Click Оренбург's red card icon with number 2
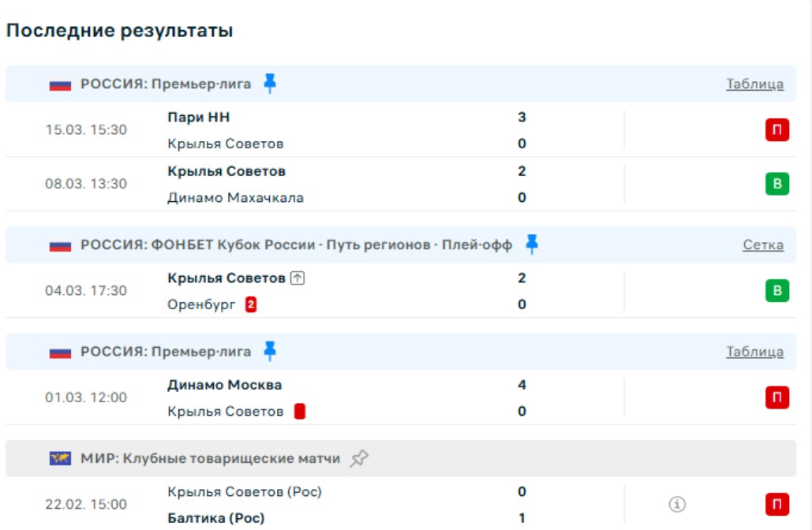Screen dimensions: 812x530 pos(251,304)
